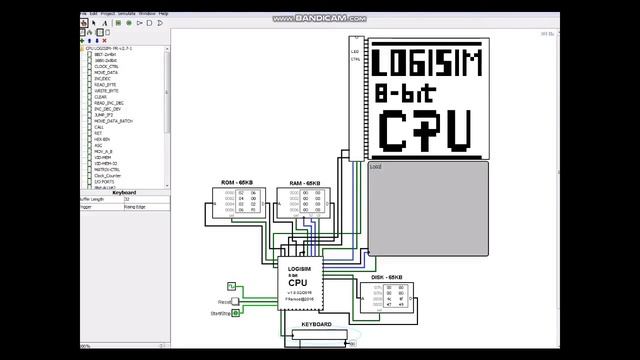Open the Trigger Rising Edge dropdown
This screenshot has width=640, height=360.
pos(147,207)
